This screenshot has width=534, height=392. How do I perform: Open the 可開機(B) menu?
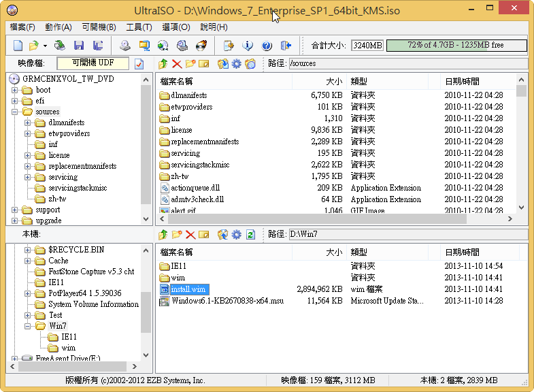[99, 27]
